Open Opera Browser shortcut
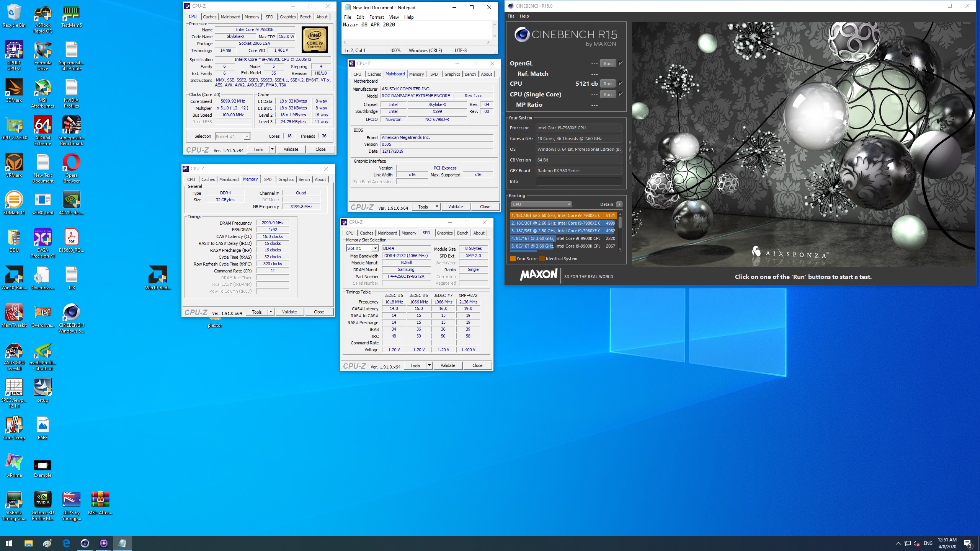Viewport: 980px width, 551px height. (x=71, y=168)
